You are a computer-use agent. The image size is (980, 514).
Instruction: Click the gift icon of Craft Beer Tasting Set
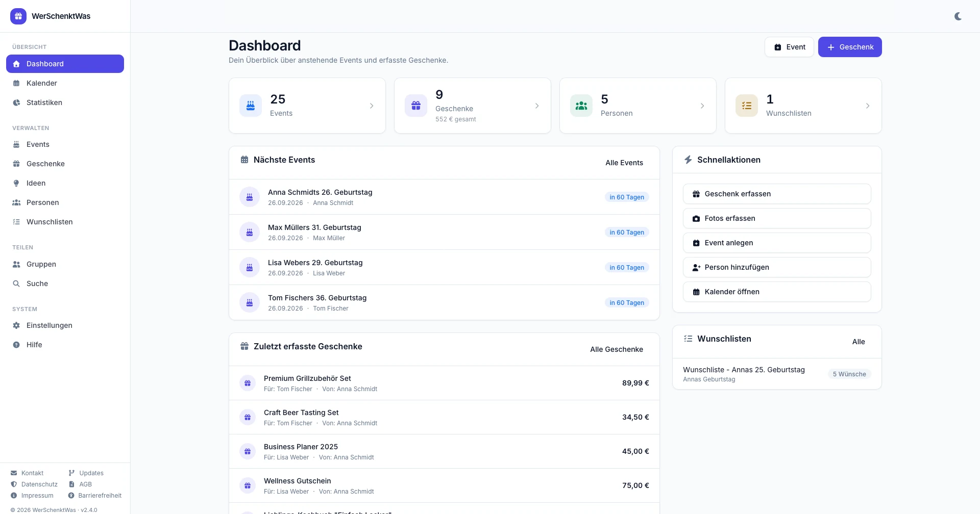pos(248,417)
